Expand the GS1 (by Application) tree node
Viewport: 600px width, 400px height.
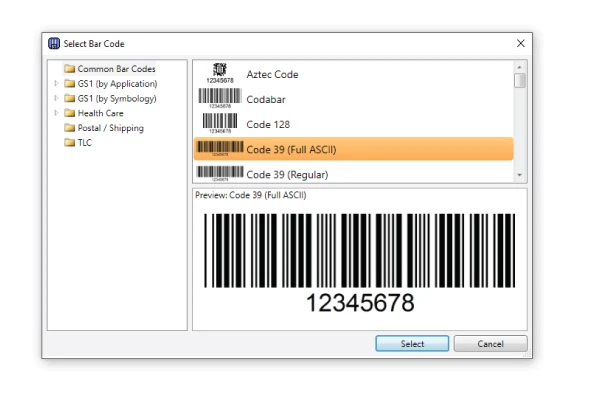coord(56,84)
